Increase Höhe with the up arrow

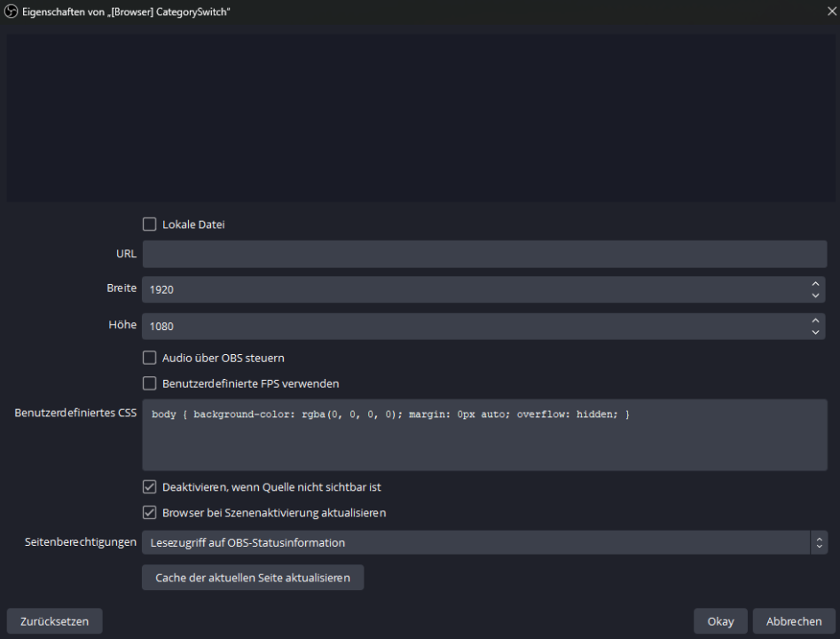point(815,320)
